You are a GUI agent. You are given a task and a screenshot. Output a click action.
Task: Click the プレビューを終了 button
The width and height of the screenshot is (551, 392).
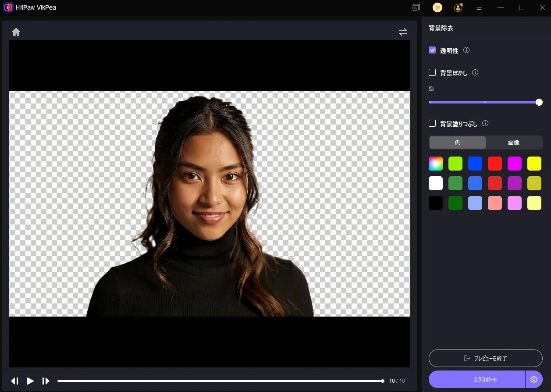[485, 358]
